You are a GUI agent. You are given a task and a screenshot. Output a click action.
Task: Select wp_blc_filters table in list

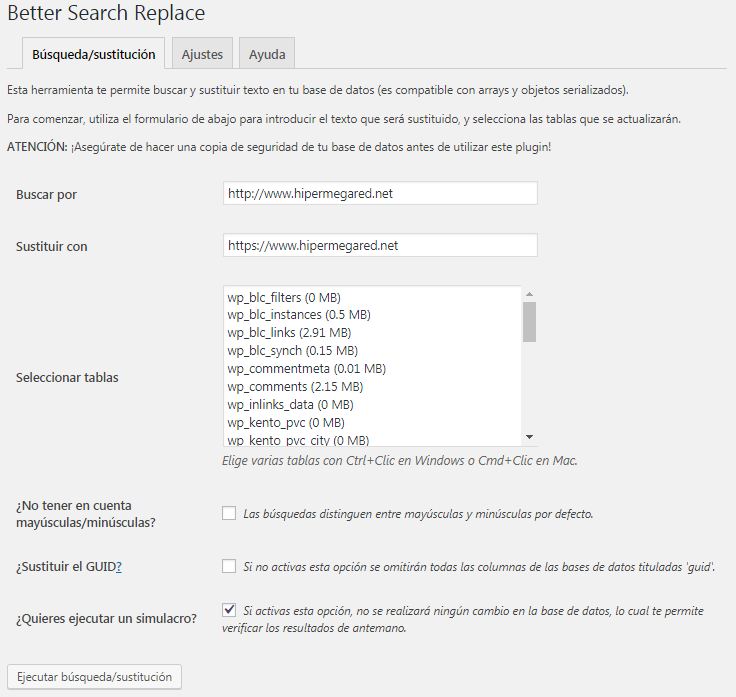(285, 297)
